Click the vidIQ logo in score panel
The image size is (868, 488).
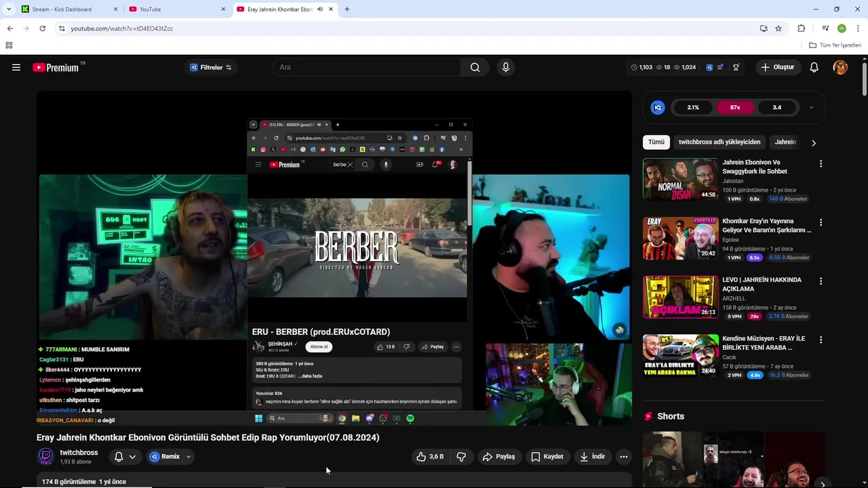tap(657, 107)
